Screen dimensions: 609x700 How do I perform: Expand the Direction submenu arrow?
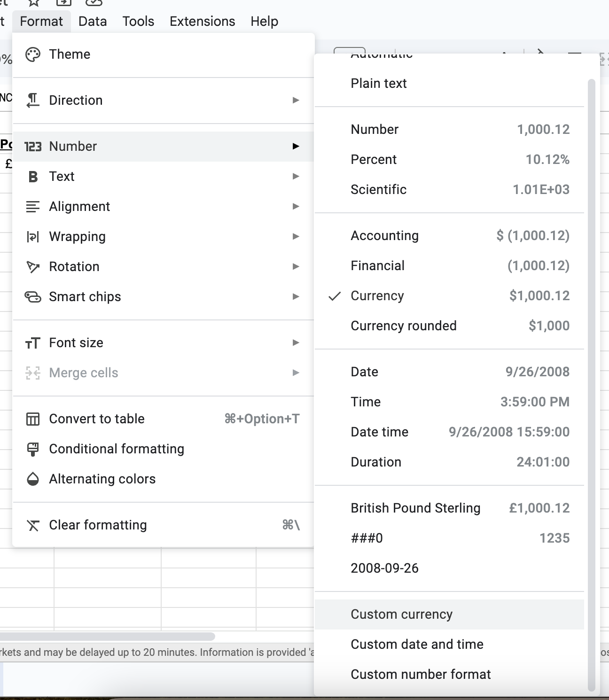(x=296, y=101)
